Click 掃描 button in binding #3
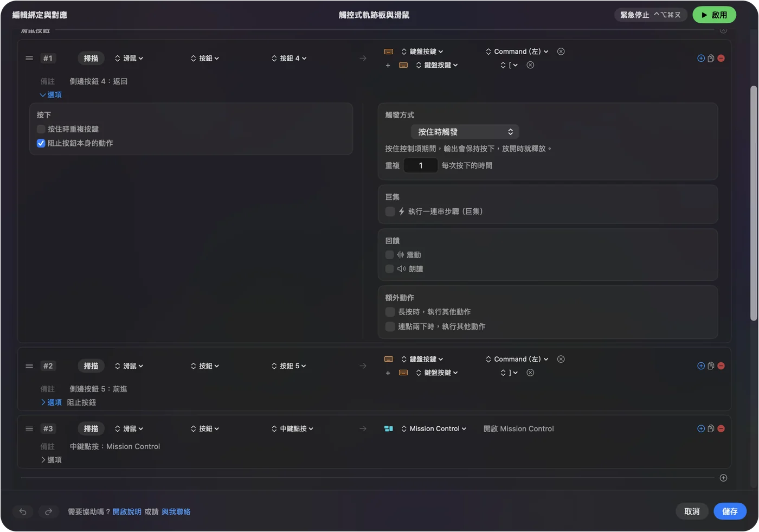This screenshot has height=532, width=759. click(x=91, y=428)
